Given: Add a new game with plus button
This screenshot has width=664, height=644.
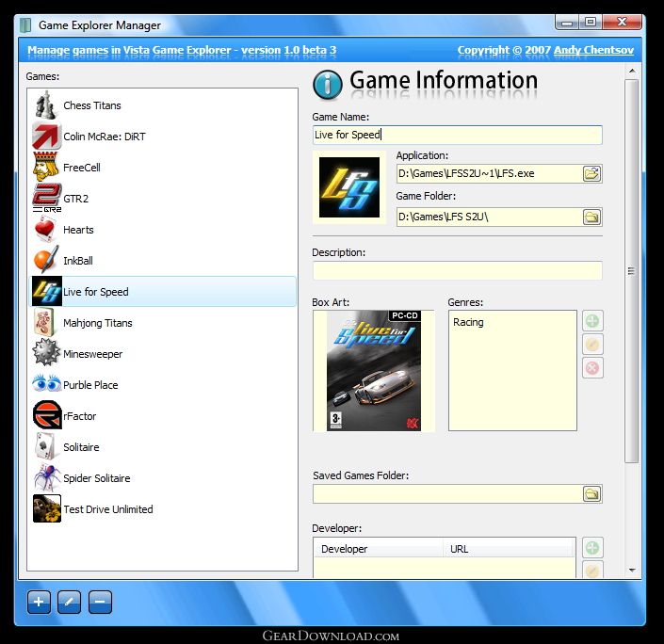Looking at the screenshot, I should tap(39, 602).
